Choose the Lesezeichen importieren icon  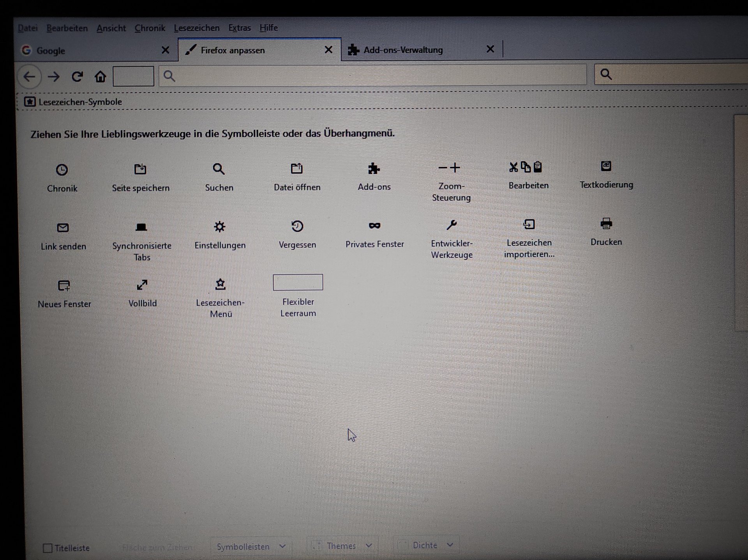[x=529, y=224]
